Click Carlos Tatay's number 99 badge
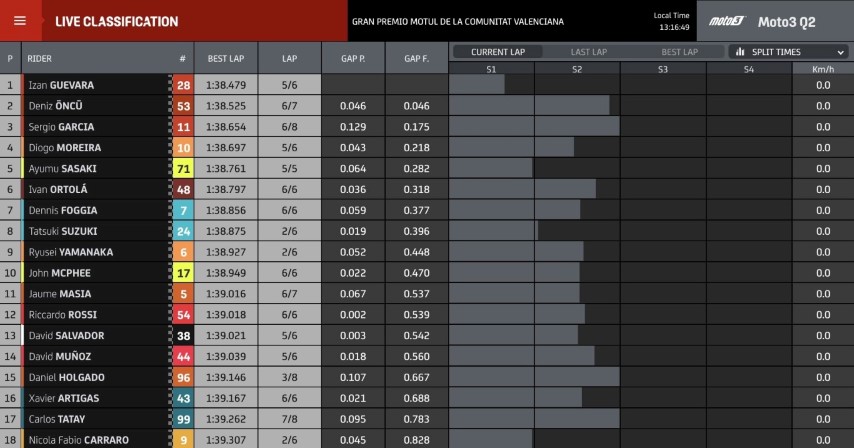The height and width of the screenshot is (448, 854). 183,420
